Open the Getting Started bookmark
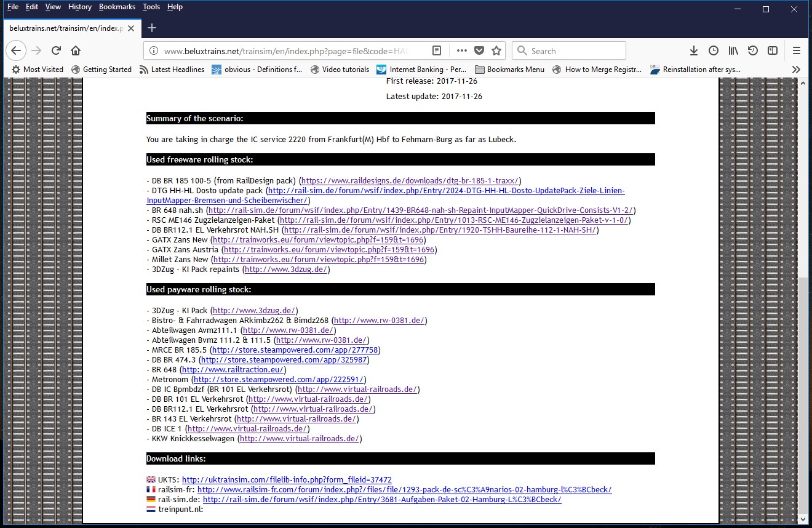Screen dimensions: 812x528 click(x=101, y=70)
